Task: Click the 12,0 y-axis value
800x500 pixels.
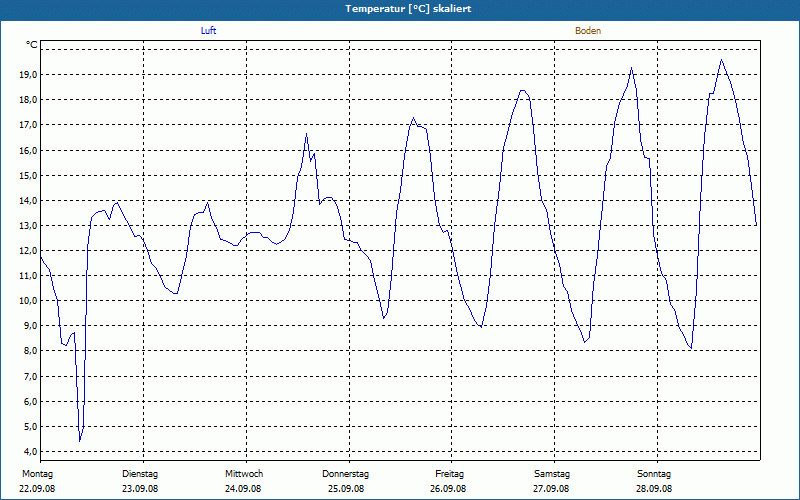Action: (x=29, y=251)
